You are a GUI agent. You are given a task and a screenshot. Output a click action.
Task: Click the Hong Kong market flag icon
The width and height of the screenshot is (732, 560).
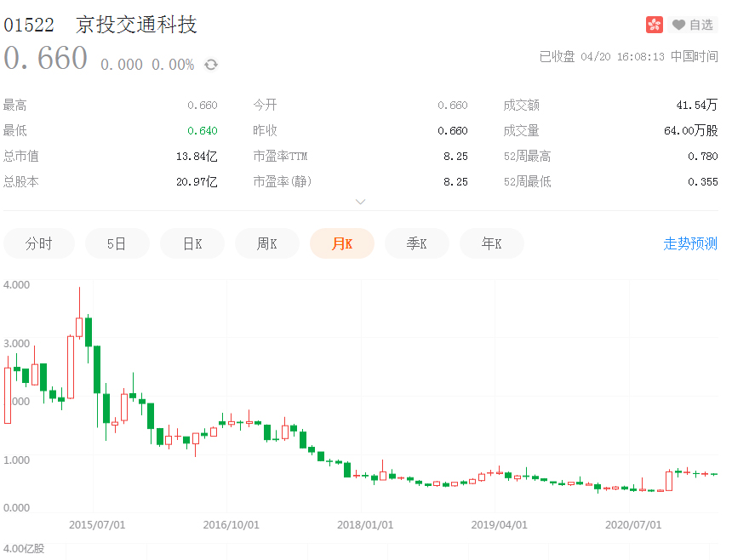[x=654, y=25]
